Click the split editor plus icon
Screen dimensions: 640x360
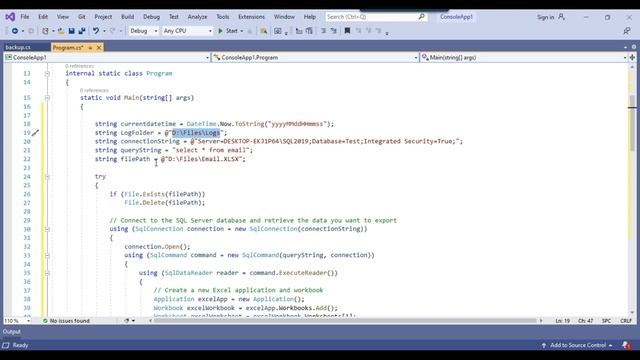pos(632,58)
